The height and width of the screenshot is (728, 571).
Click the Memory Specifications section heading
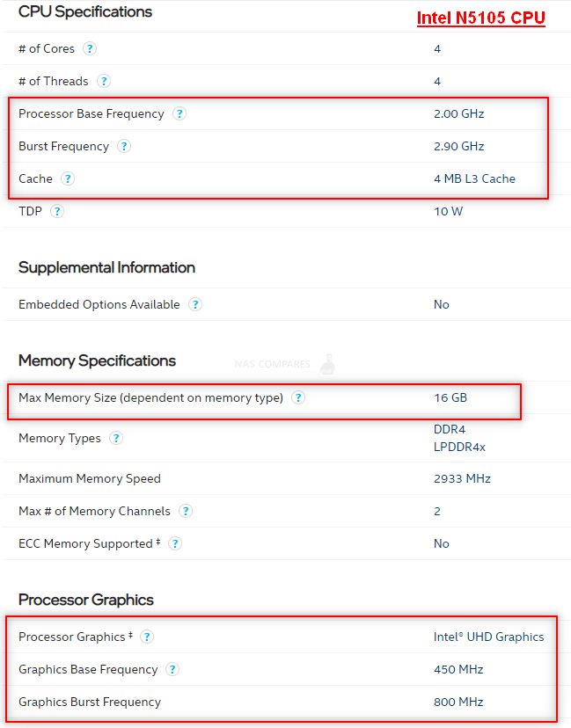click(97, 360)
